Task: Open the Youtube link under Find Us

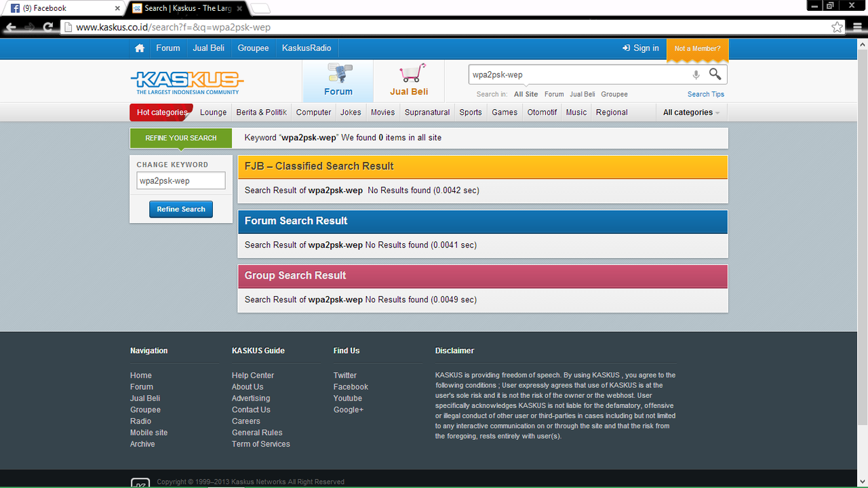Action: [x=348, y=399]
